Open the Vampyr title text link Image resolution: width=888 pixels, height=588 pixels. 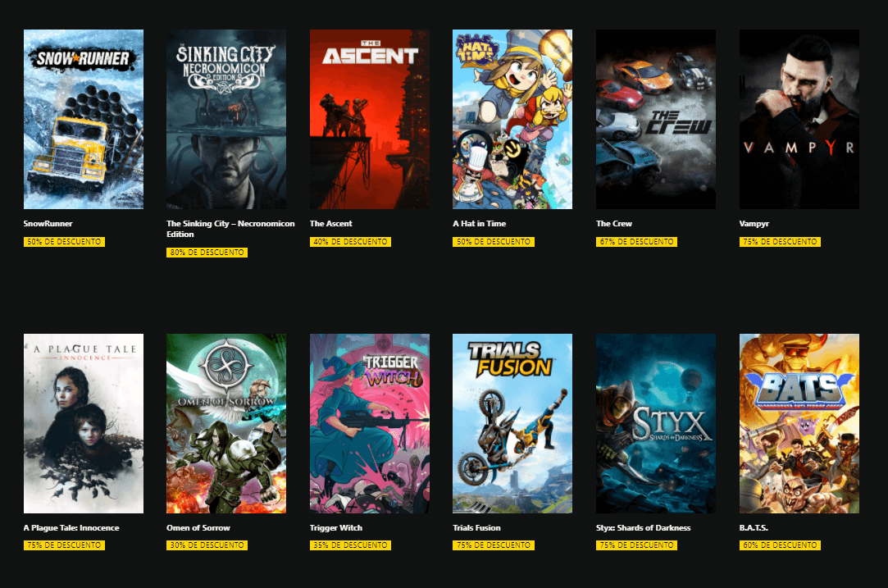(x=754, y=224)
